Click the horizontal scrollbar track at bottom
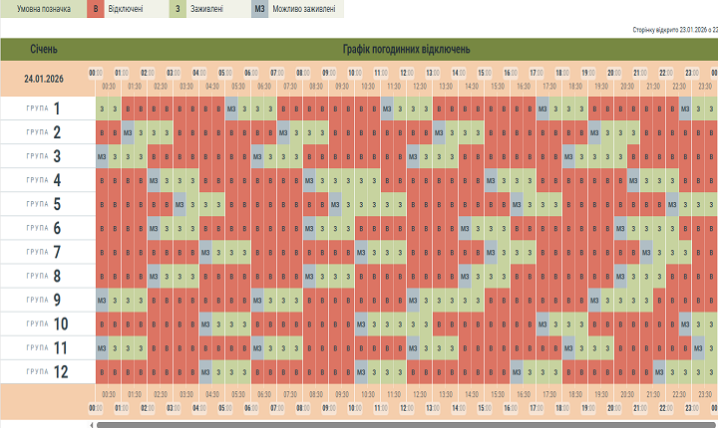The height and width of the screenshot is (428, 718). tap(400, 424)
